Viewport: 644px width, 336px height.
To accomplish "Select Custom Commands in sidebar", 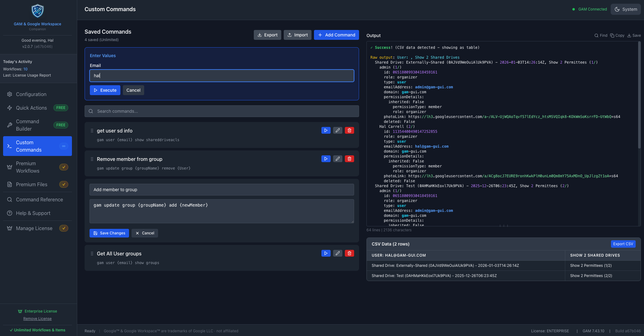I will click(x=37, y=146).
